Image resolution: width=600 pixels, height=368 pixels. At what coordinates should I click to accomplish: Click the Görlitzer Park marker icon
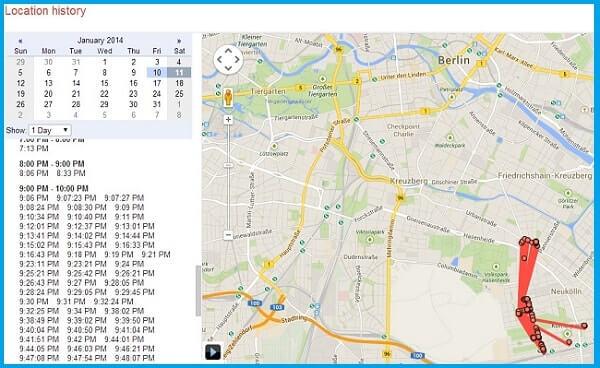pos(568,193)
